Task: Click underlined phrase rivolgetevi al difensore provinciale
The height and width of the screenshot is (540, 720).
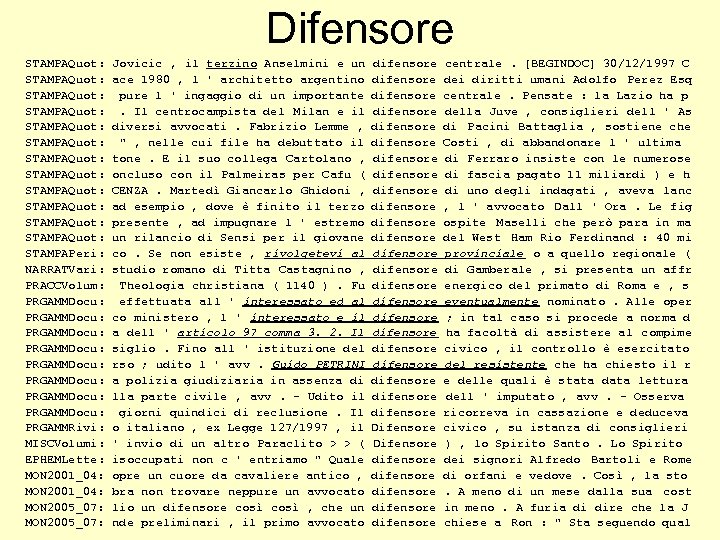Action: (x=394, y=254)
